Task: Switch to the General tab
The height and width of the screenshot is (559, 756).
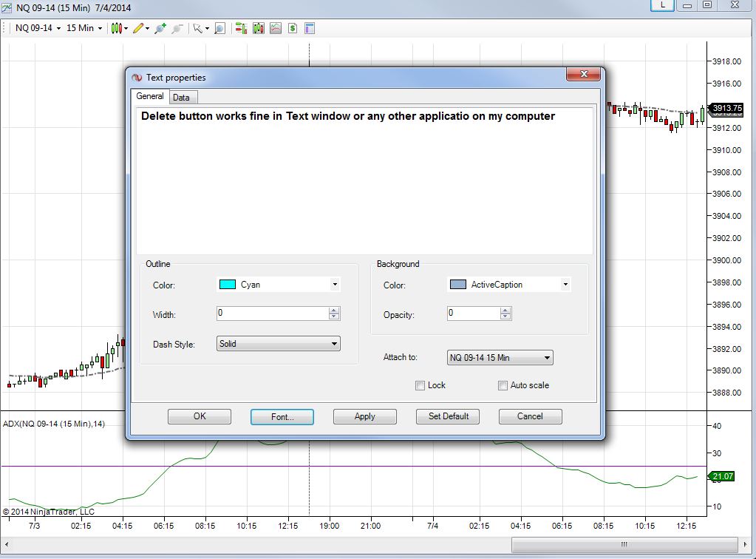Action: [x=149, y=96]
